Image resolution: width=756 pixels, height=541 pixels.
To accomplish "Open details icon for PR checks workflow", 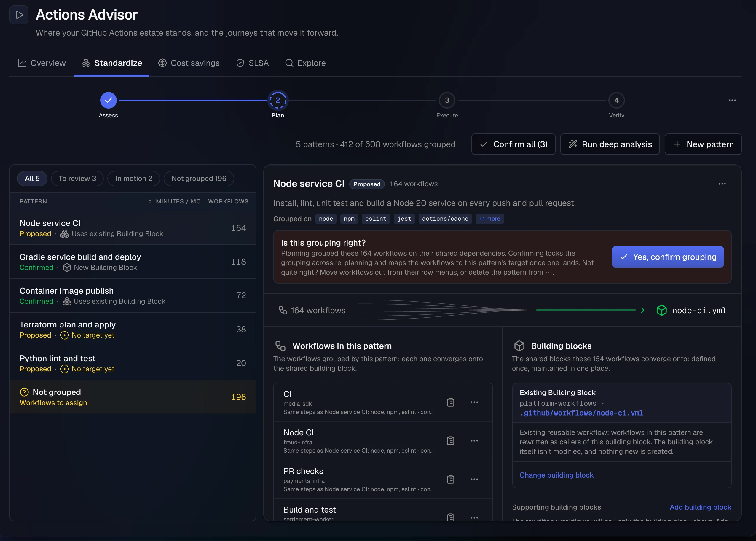I will click(450, 479).
